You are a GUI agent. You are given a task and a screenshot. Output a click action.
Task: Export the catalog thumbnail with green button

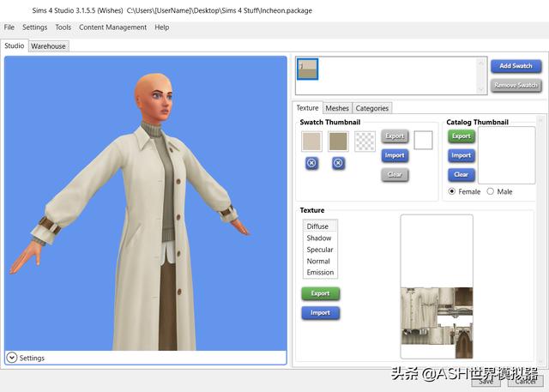point(462,136)
